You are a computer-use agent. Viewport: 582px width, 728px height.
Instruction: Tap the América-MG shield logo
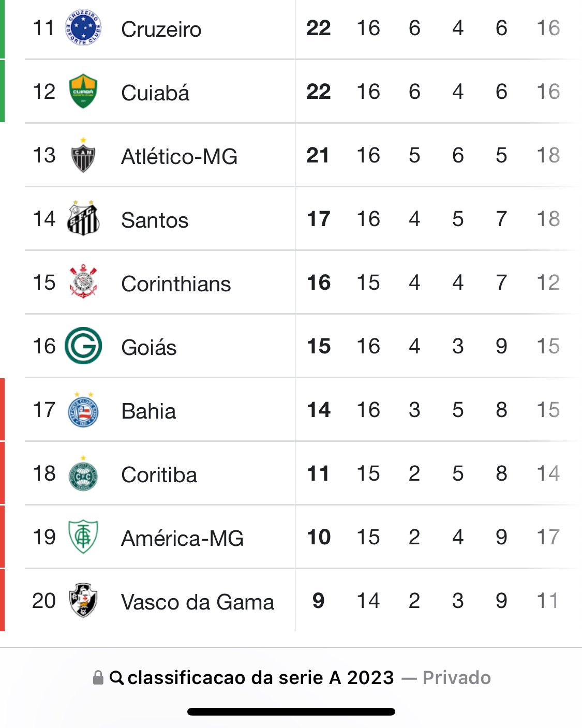pyautogui.click(x=83, y=537)
